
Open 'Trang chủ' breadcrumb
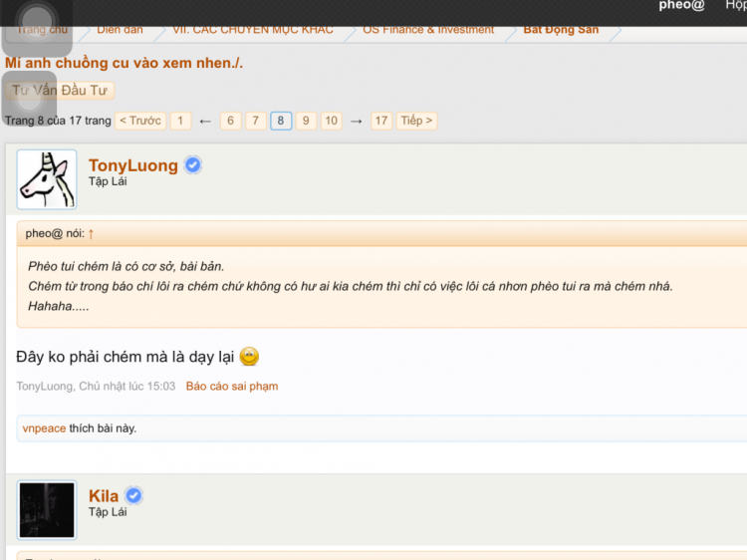click(42, 31)
